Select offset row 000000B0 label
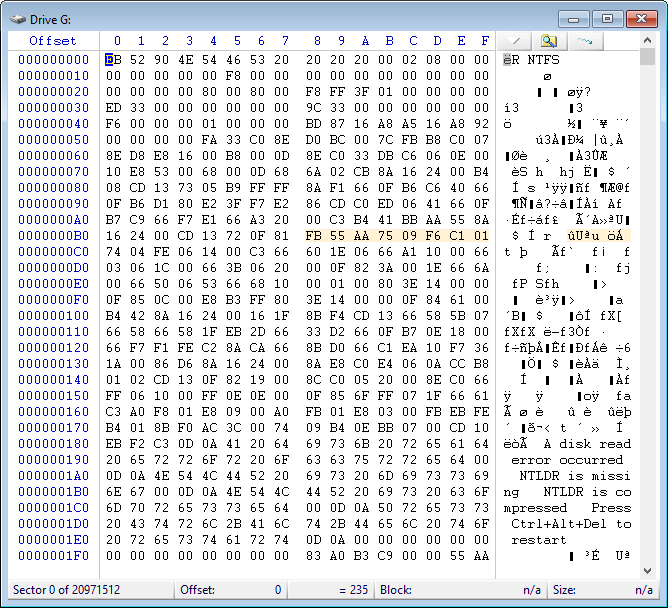668x608 pixels. [x=53, y=235]
